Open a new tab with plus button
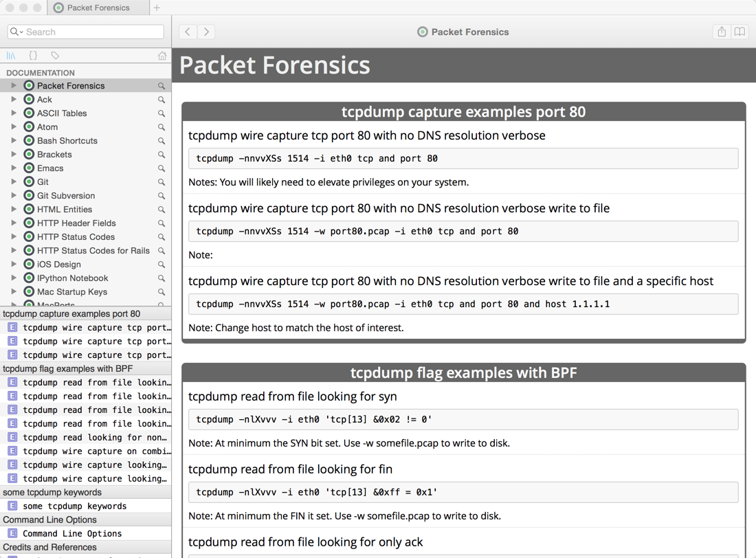This screenshot has width=756, height=558. [x=157, y=8]
